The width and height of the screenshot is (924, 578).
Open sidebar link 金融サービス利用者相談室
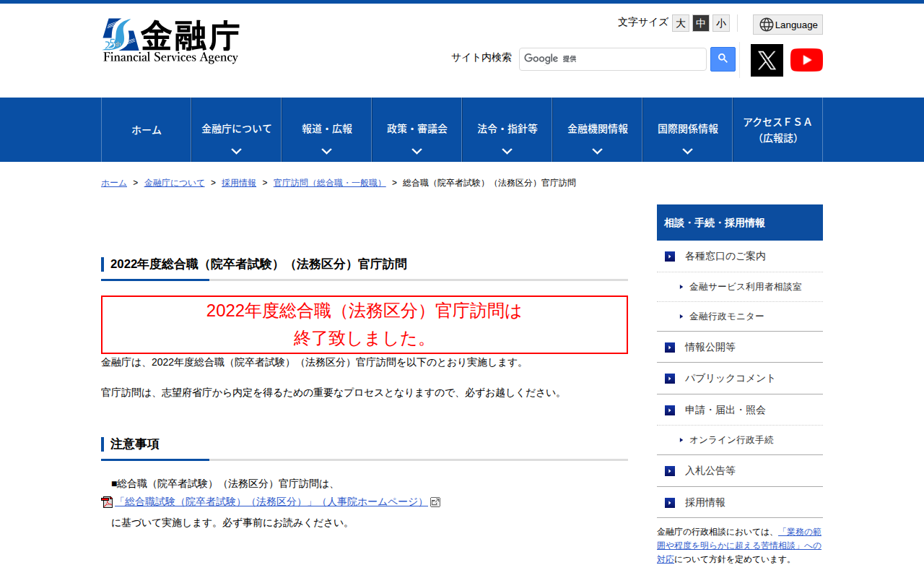(745, 287)
